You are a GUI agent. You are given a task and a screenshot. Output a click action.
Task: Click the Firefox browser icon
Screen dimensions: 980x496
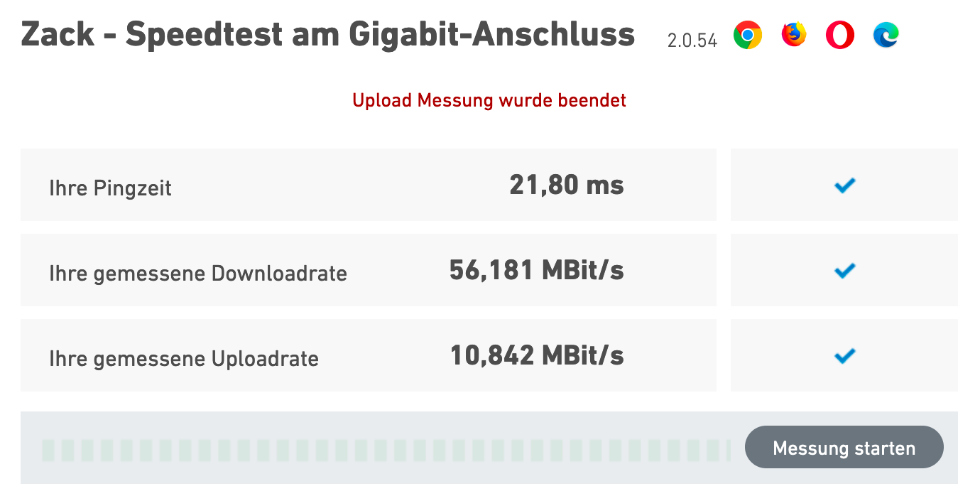pos(794,35)
